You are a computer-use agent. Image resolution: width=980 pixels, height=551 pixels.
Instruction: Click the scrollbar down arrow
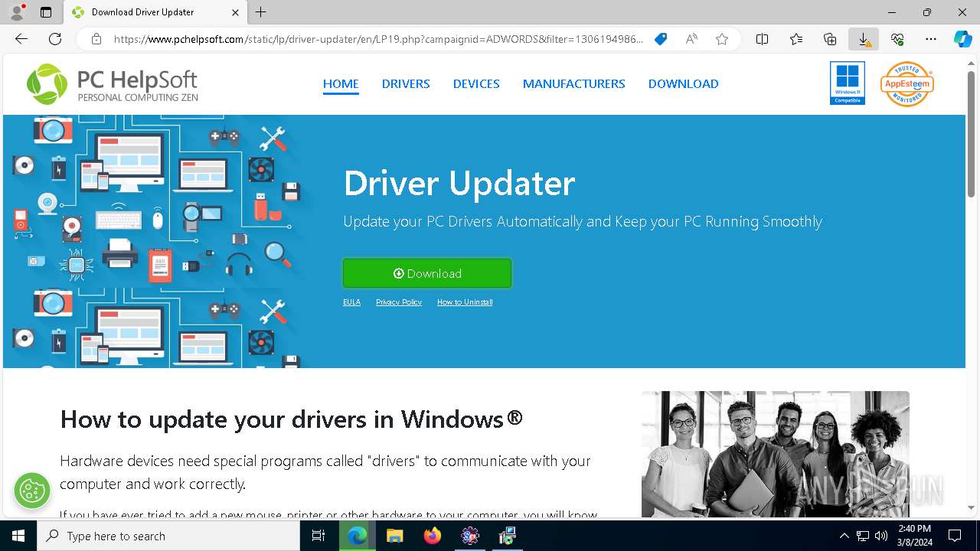(x=972, y=507)
